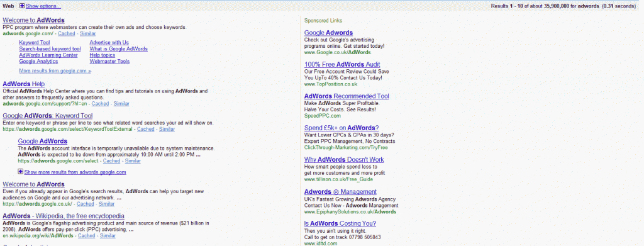Click the www.Google.co.uk/AdWords URL text
Screen dimensions: 644x246
(338, 53)
